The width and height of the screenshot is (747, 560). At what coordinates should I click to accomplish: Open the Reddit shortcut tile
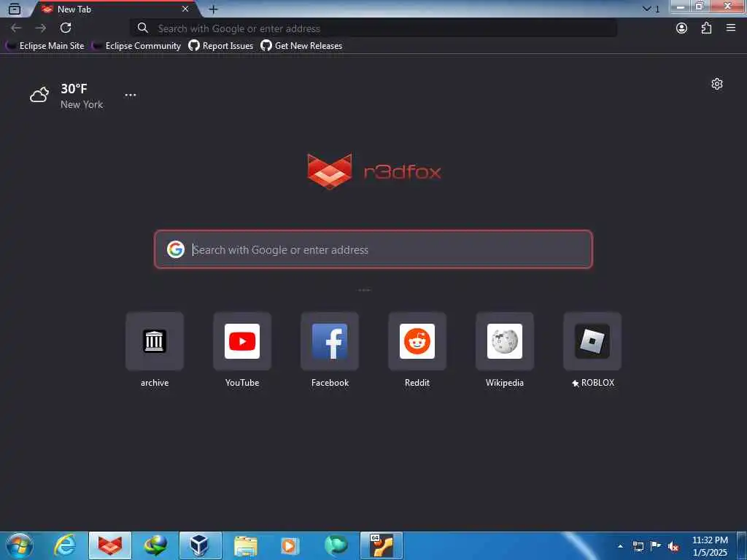[x=417, y=341]
